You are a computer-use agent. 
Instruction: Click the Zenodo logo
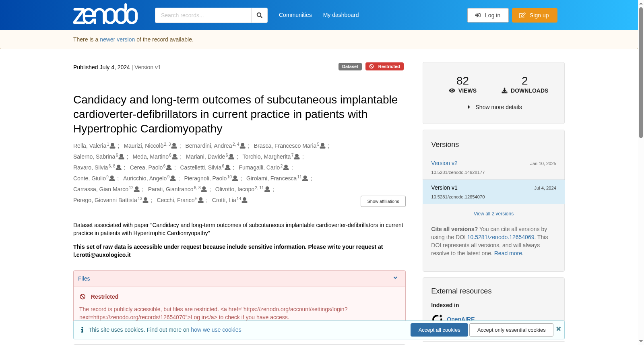(105, 14)
